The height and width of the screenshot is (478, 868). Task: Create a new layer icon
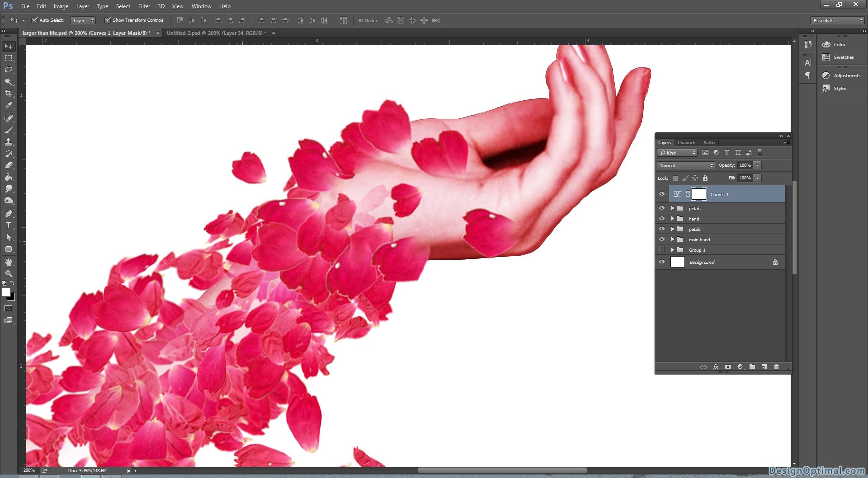764,367
